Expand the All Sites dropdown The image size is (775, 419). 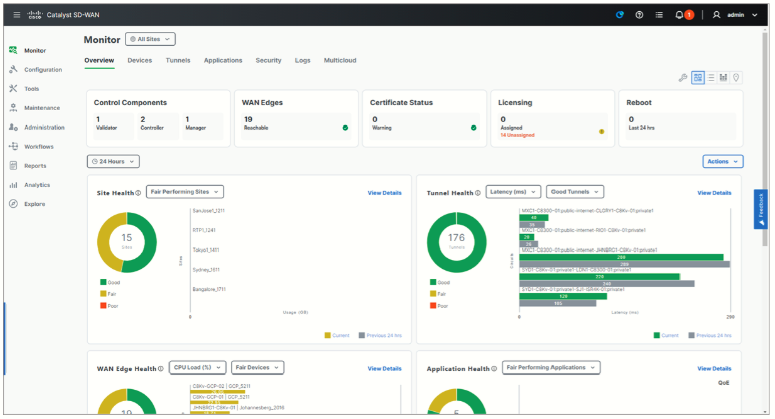pyautogui.click(x=150, y=39)
